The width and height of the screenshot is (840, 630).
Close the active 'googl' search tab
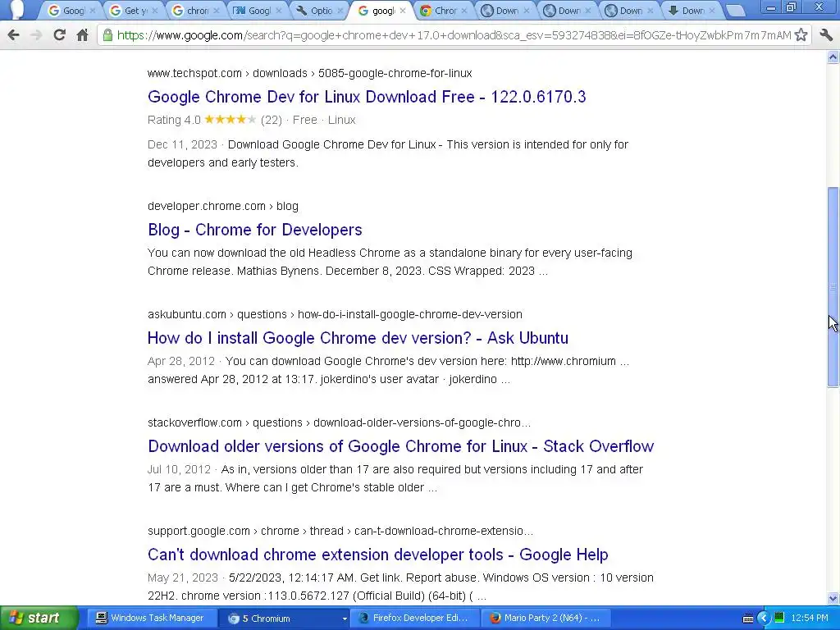403,10
